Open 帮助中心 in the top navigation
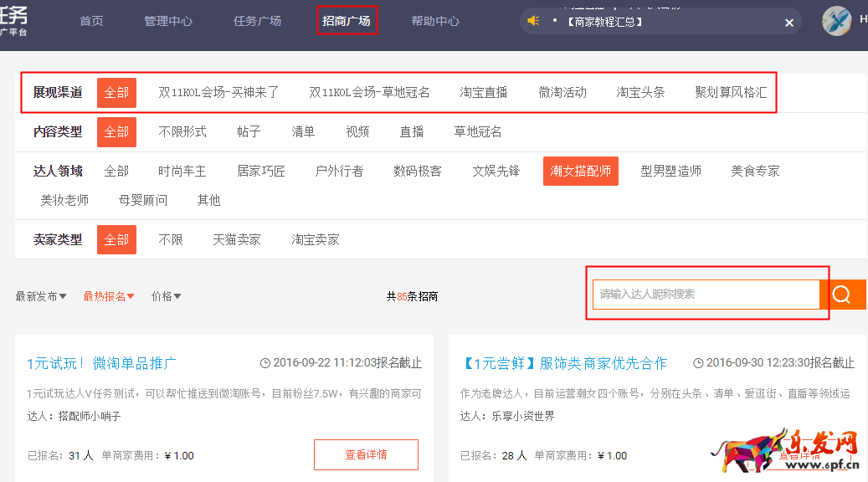 pyautogui.click(x=435, y=21)
